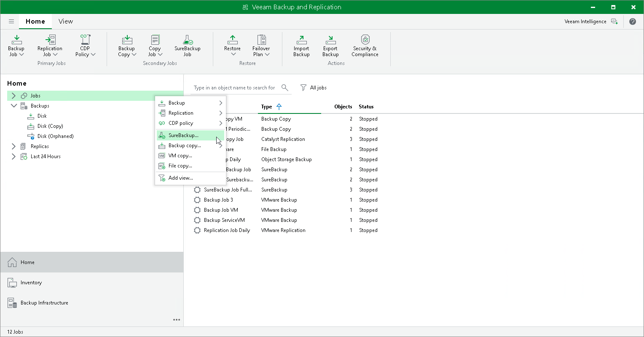Open the Backup Infrastructure pane
The image size is (644, 337).
92,303
